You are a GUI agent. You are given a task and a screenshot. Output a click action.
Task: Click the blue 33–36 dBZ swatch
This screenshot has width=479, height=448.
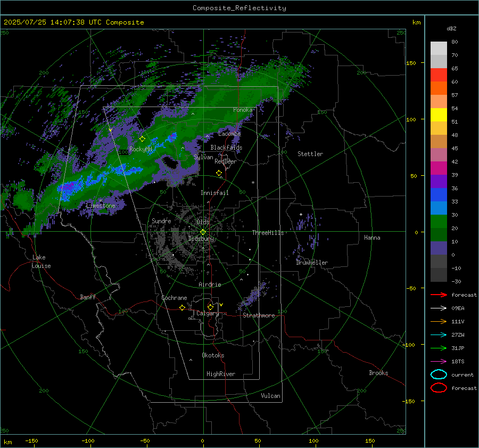pyautogui.click(x=439, y=195)
